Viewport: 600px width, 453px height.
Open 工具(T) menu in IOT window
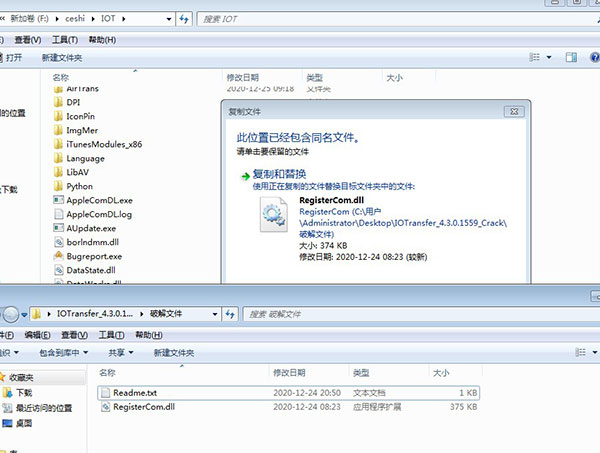click(65, 40)
